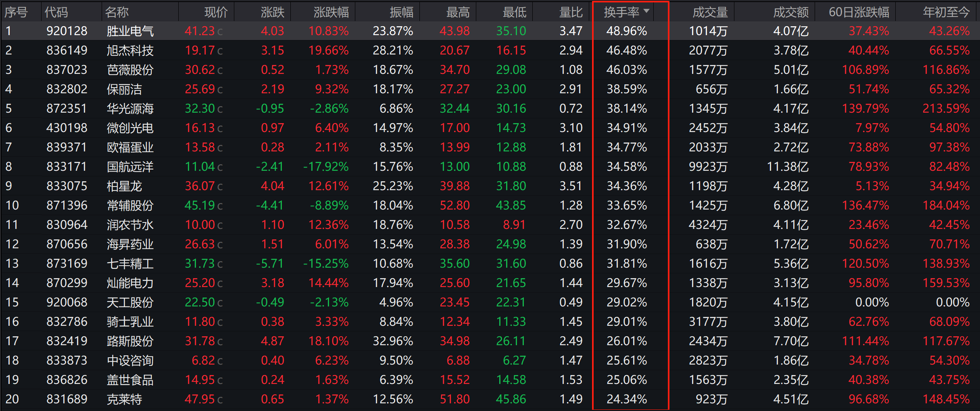Sort by 现价 column header
980x411 pixels.
pos(216,12)
